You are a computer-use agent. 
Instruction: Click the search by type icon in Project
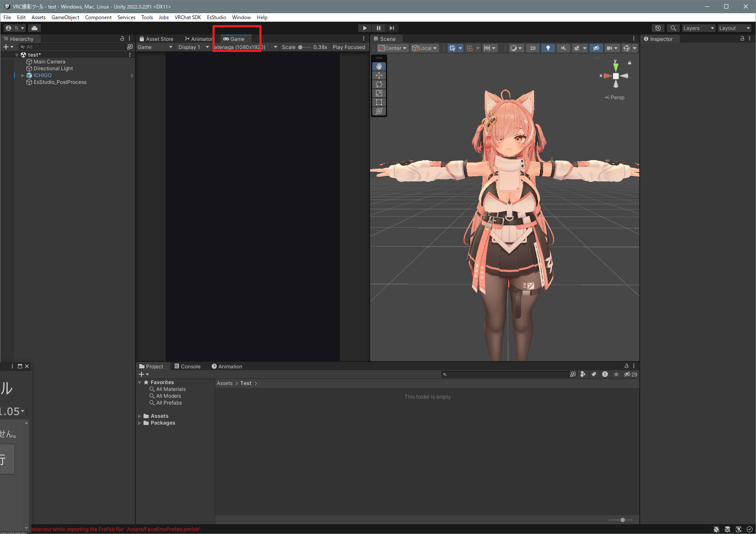583,374
